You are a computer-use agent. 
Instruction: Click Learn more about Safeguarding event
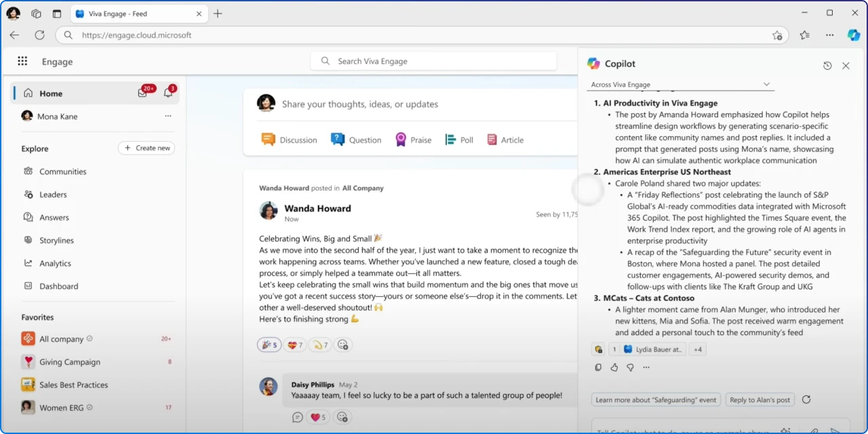[x=656, y=399]
